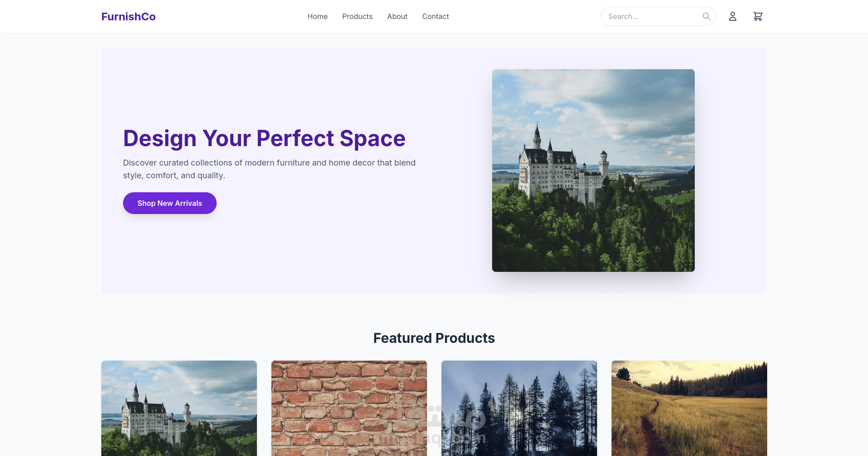Navigate to the About page
This screenshot has width=868, height=456.
[397, 16]
